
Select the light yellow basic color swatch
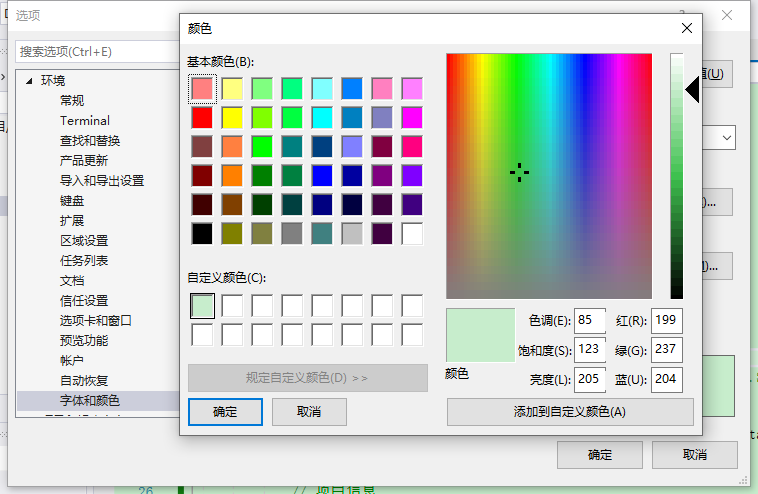click(232, 89)
